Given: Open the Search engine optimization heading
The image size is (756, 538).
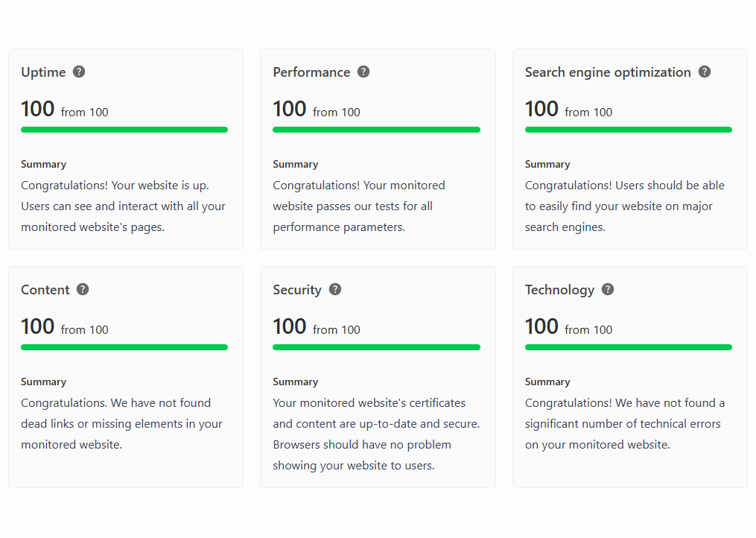Looking at the screenshot, I should point(608,72).
